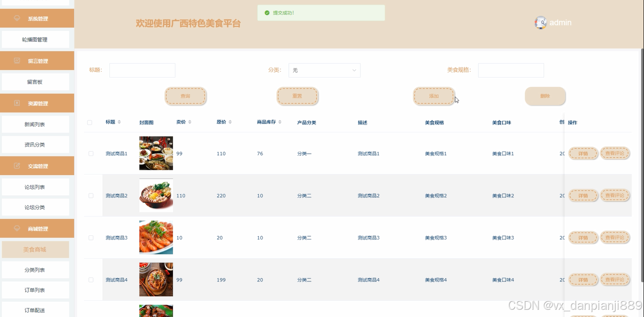Open 论坛分类 page

[35, 207]
